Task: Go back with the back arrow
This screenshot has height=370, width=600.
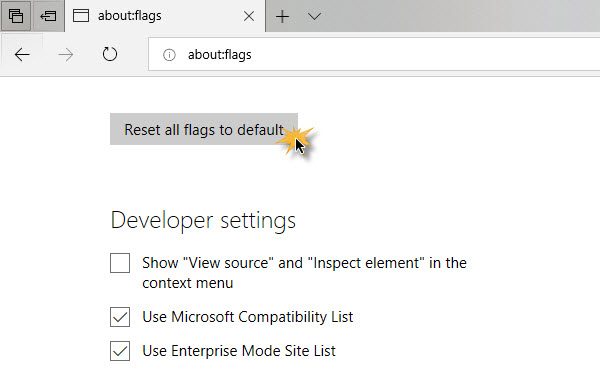Action: tap(22, 55)
